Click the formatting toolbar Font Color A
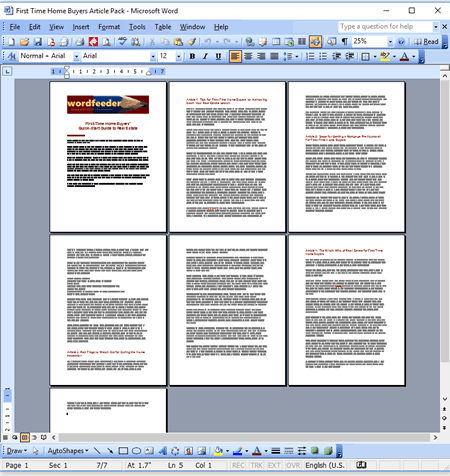The height and width of the screenshot is (476, 450). point(404,56)
